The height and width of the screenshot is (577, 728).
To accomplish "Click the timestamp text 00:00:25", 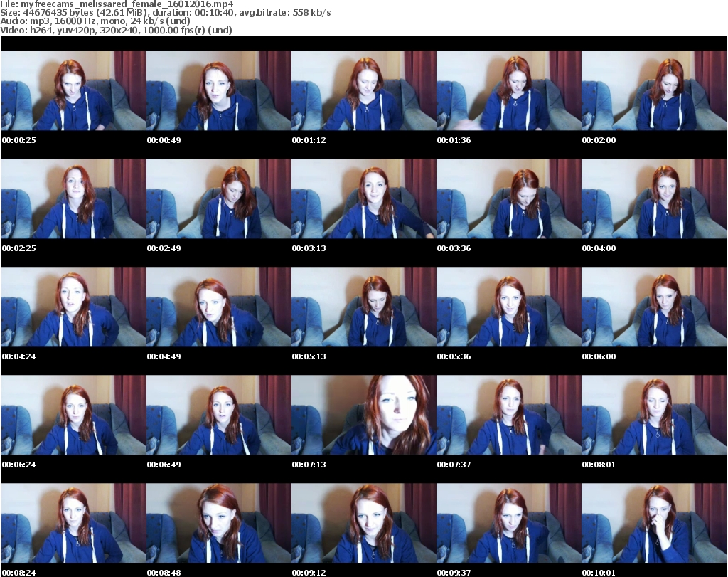I will pyautogui.click(x=19, y=140).
